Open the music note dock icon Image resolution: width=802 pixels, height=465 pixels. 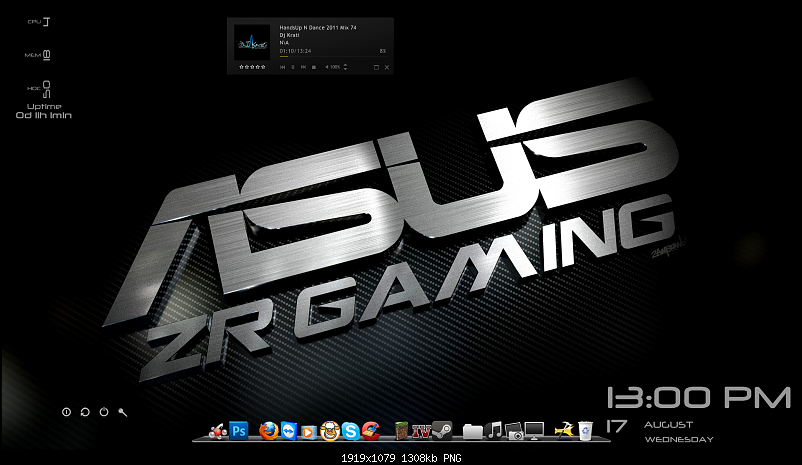[x=494, y=431]
